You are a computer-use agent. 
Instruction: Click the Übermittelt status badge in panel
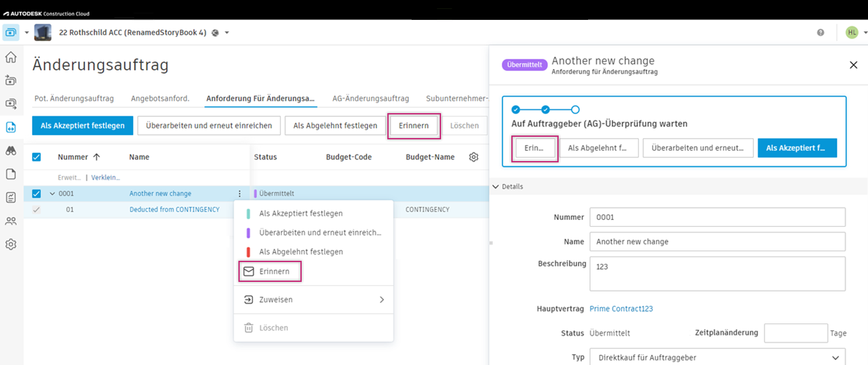click(x=525, y=65)
